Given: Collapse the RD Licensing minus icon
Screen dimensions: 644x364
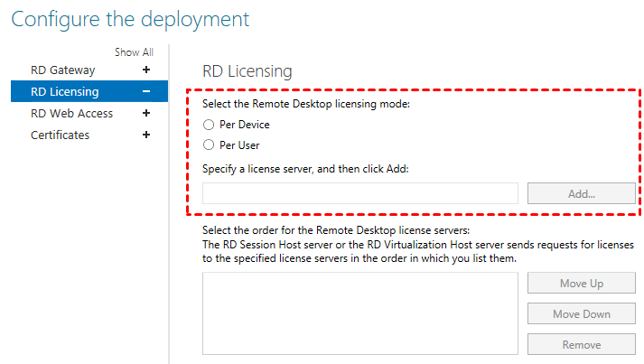Looking at the screenshot, I should [x=146, y=91].
